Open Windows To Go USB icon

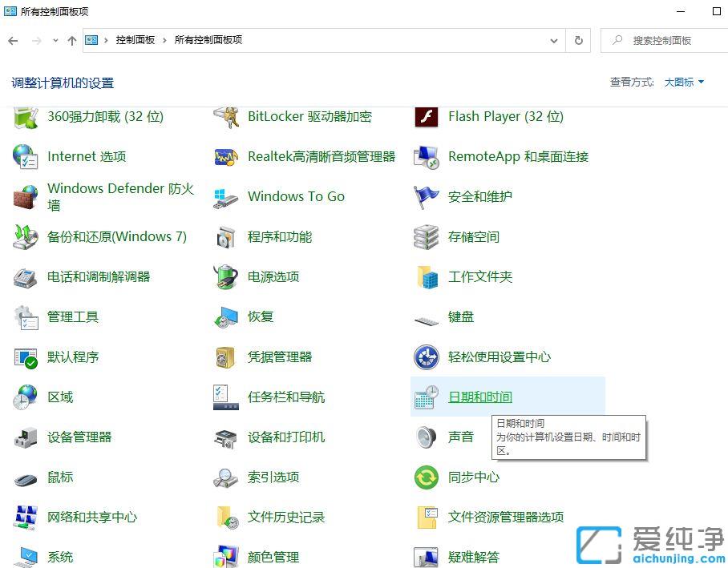coord(226,198)
